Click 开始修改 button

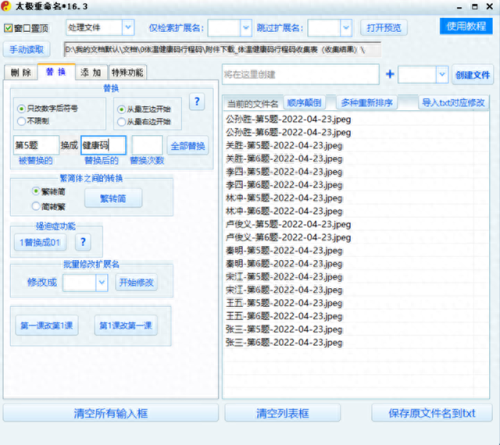coord(136,283)
